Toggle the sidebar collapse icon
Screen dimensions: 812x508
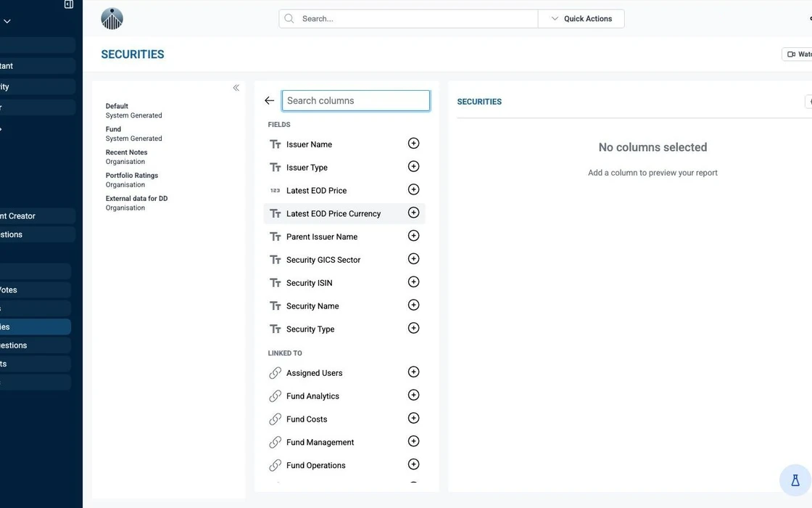point(69,4)
